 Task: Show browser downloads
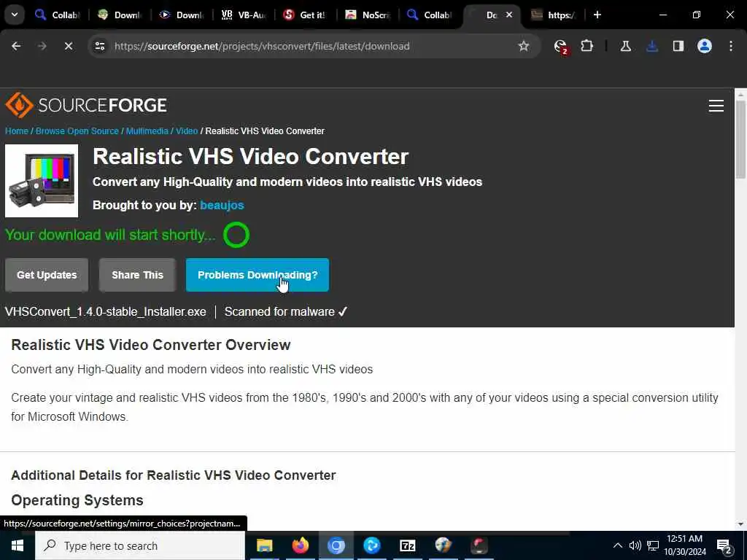[x=652, y=46]
